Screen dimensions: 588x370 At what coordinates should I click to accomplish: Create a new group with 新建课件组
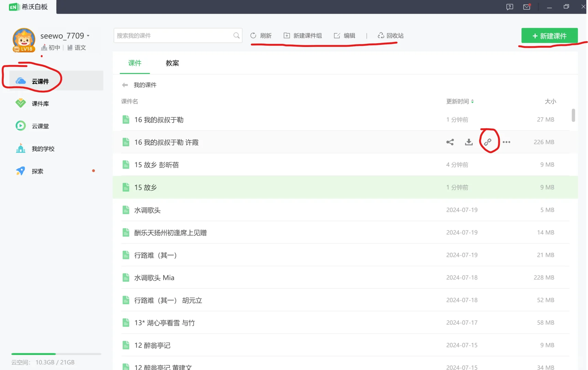(x=303, y=36)
